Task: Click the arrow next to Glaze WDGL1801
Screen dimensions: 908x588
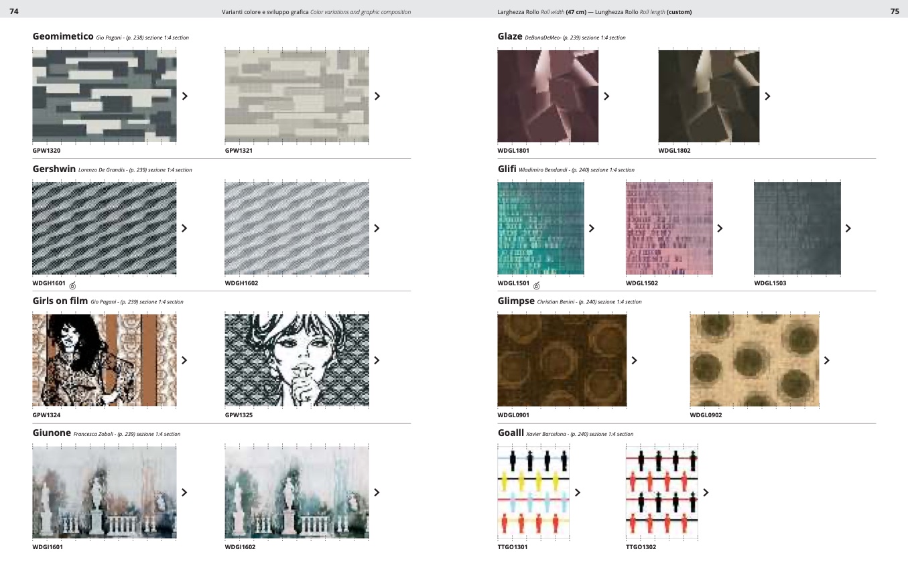Action: point(606,96)
